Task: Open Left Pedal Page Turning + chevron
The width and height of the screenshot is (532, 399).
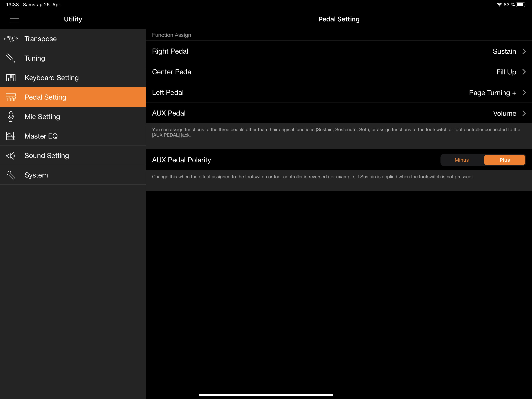Action: click(524, 93)
